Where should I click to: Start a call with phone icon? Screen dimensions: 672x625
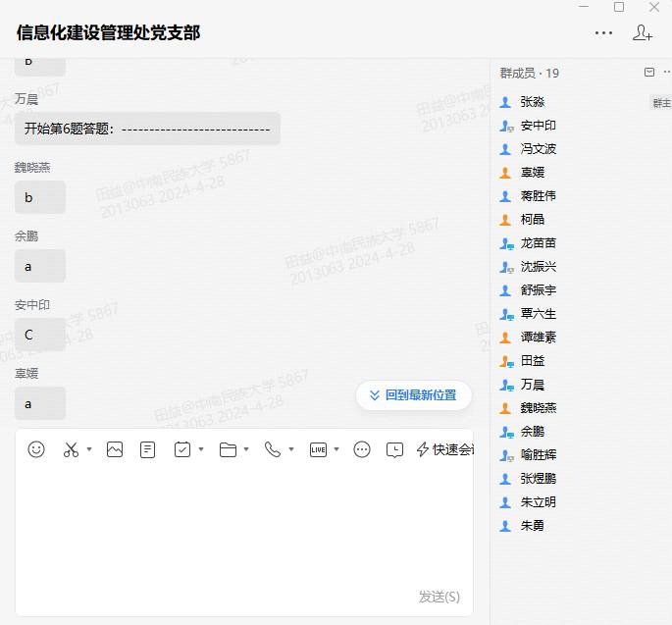click(x=273, y=449)
